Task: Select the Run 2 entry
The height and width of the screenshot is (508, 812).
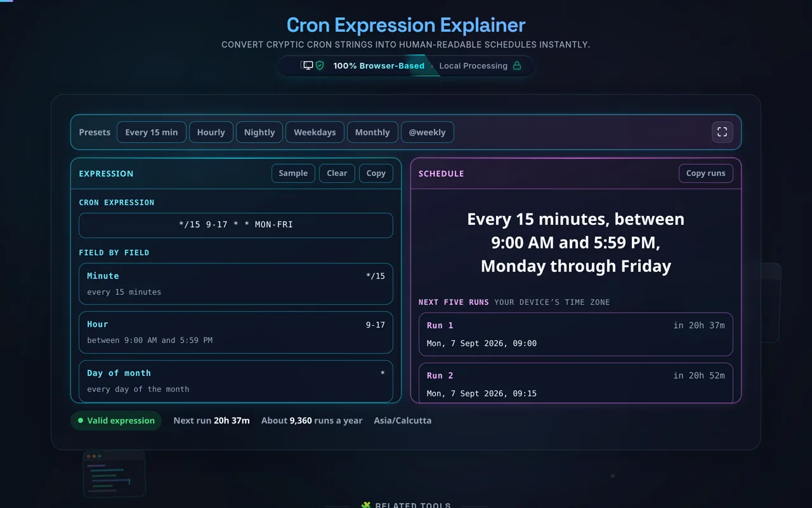Action: pyautogui.click(x=576, y=383)
